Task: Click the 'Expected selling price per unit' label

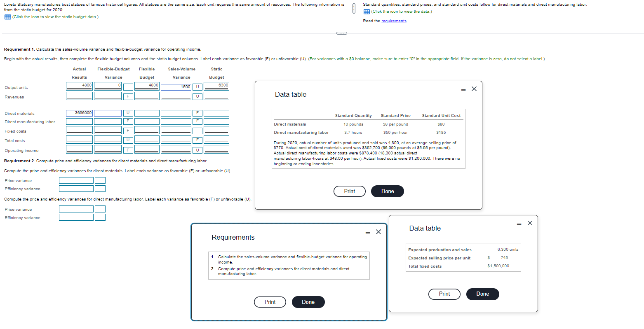Action: tap(439, 258)
